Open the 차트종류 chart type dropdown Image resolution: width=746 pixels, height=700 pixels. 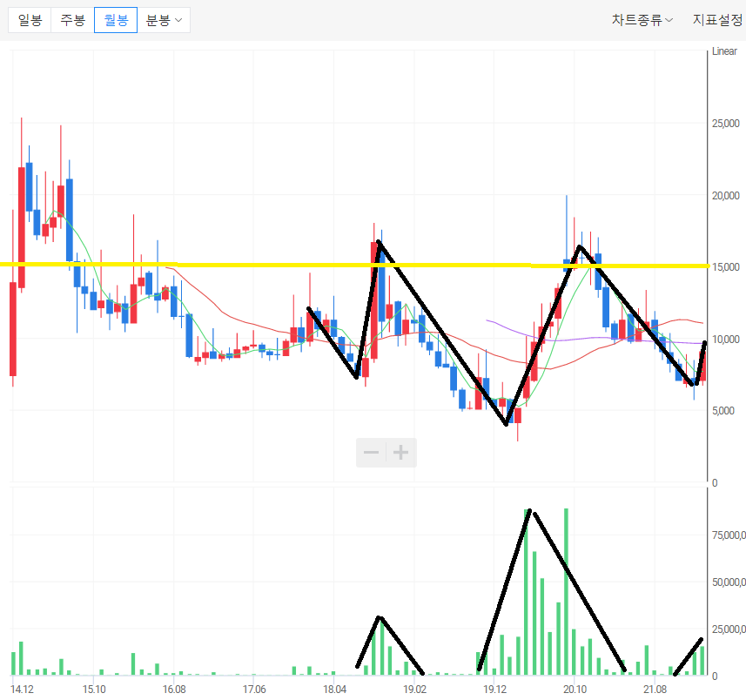point(642,20)
